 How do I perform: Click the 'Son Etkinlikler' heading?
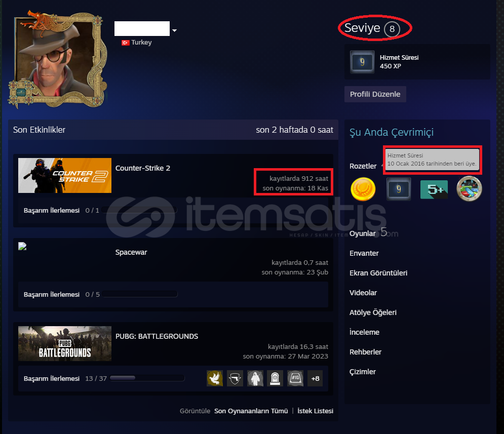pyautogui.click(x=39, y=130)
